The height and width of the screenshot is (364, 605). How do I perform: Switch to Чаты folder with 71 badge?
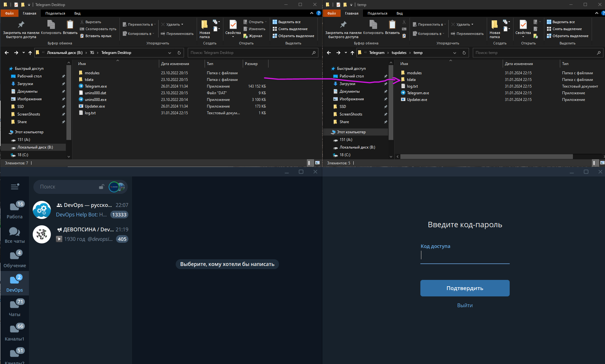tap(15, 308)
